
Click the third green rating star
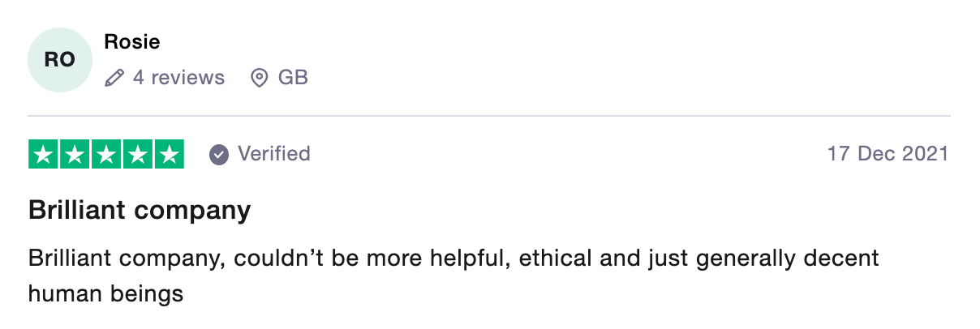click(x=106, y=154)
